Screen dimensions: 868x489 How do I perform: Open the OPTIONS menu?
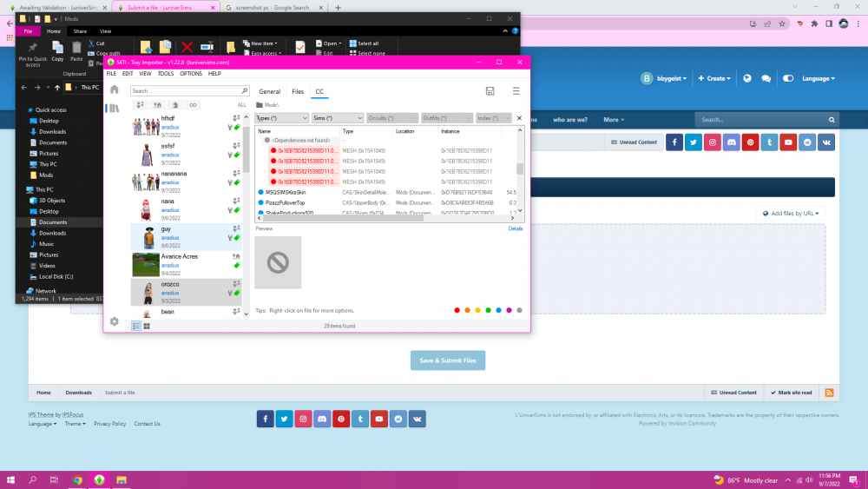[191, 74]
